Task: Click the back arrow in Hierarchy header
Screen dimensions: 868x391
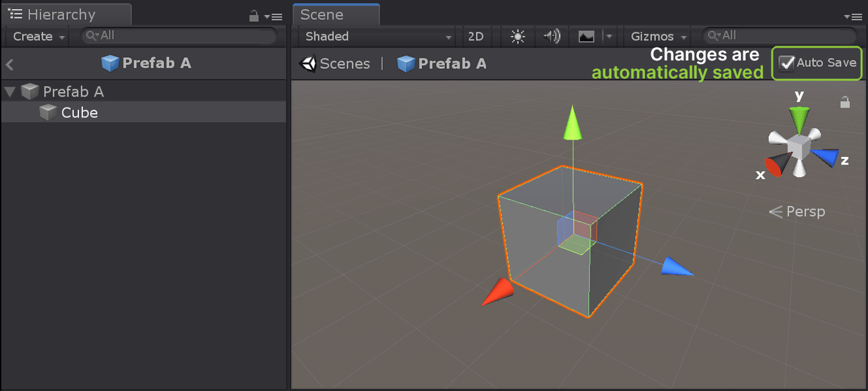Action: [10, 64]
